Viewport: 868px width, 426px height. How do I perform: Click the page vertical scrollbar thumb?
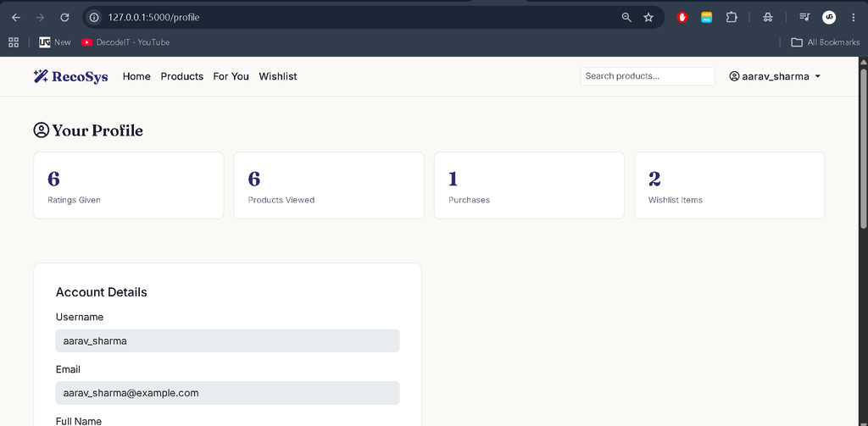tap(863, 147)
